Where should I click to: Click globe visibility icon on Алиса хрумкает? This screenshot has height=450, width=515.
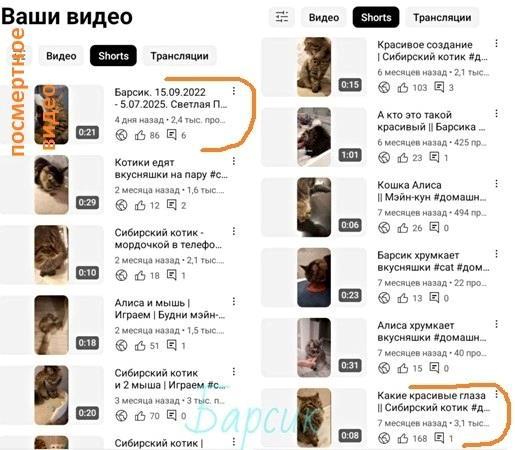[x=384, y=368]
